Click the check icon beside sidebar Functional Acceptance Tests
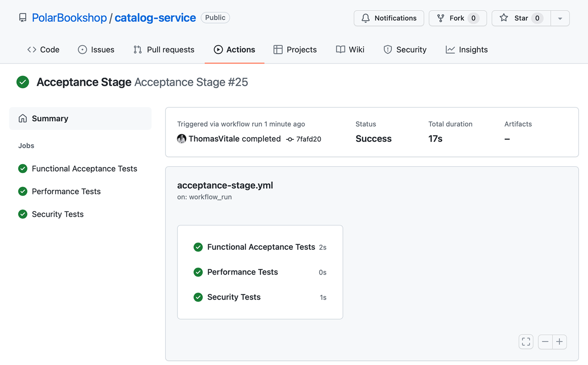This screenshot has height=365, width=588. click(x=23, y=169)
